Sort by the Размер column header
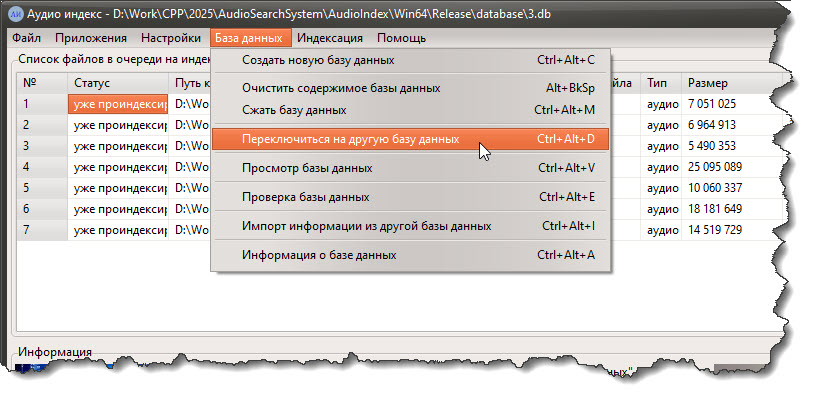Image resolution: width=817 pixels, height=397 pixels. [x=732, y=83]
